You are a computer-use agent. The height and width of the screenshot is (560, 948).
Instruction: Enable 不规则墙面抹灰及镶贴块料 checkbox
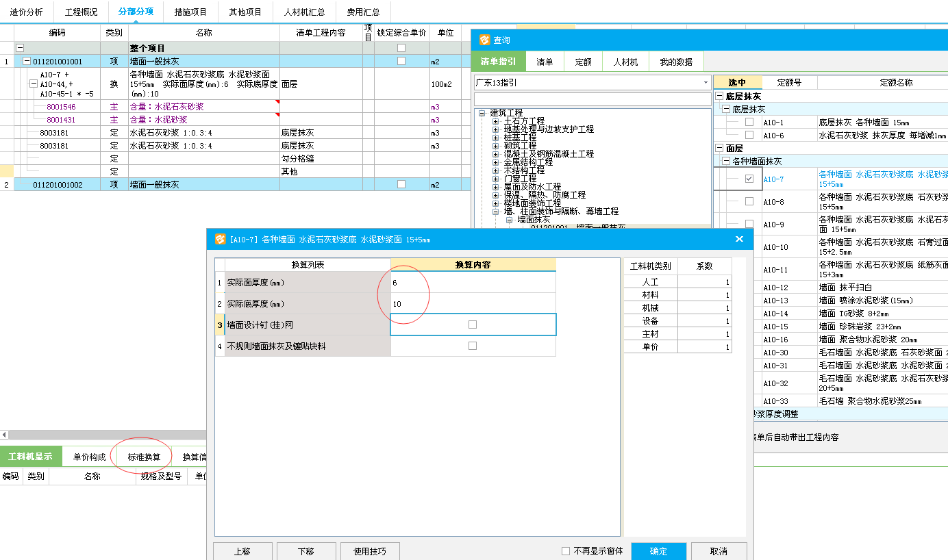tap(473, 346)
